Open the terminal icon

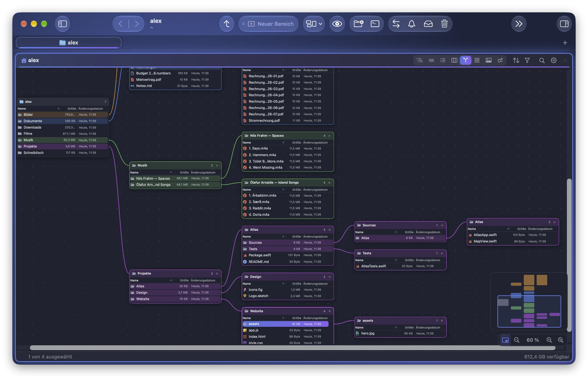click(x=375, y=24)
